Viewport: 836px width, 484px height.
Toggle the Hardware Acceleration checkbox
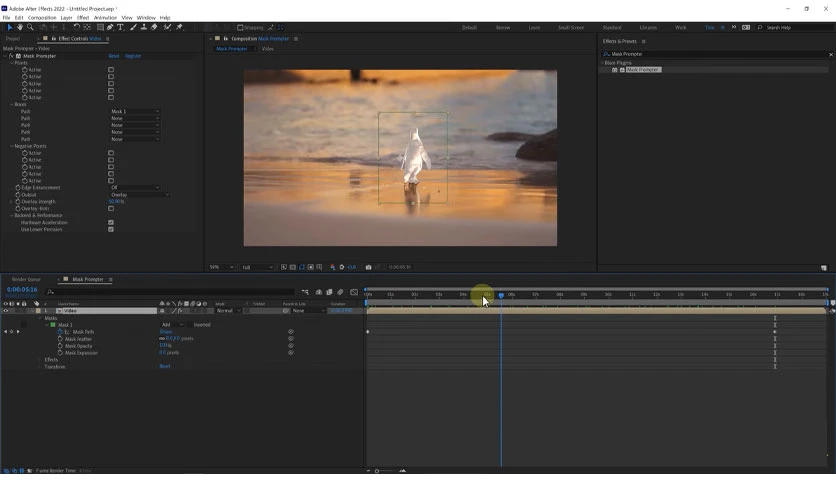111,222
